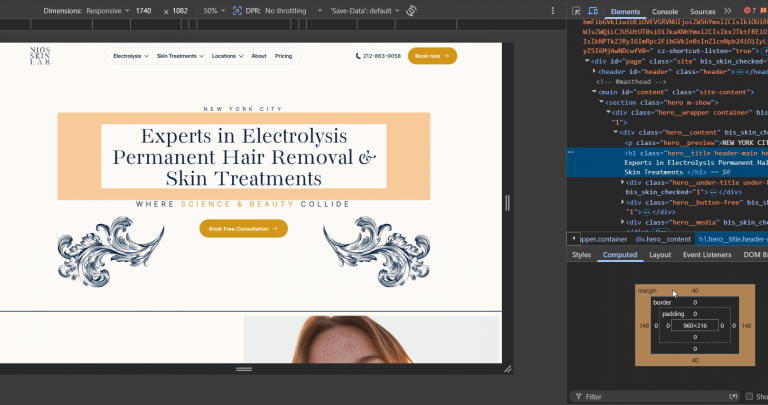
Task: Switch to the Sources tab
Action: [702, 11]
